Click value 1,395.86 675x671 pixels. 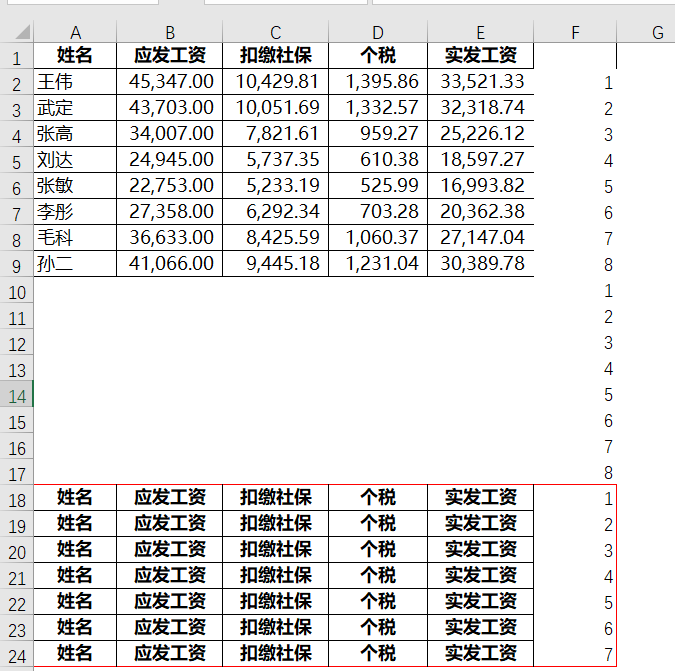click(x=378, y=82)
